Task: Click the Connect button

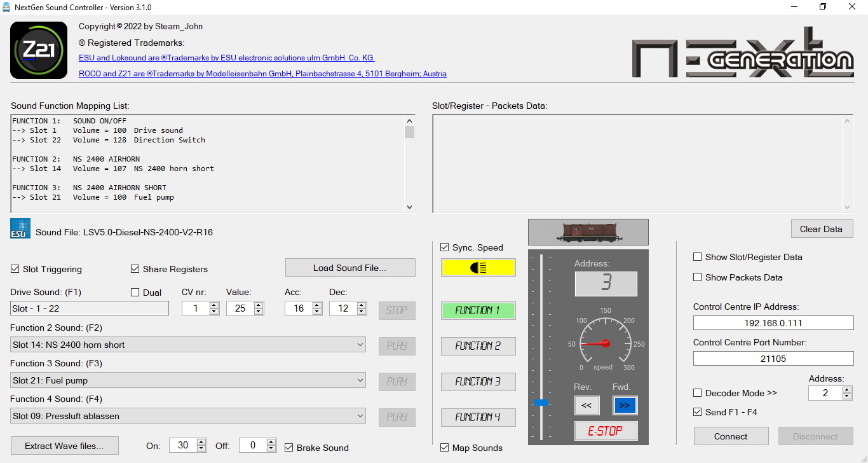Action: click(731, 436)
